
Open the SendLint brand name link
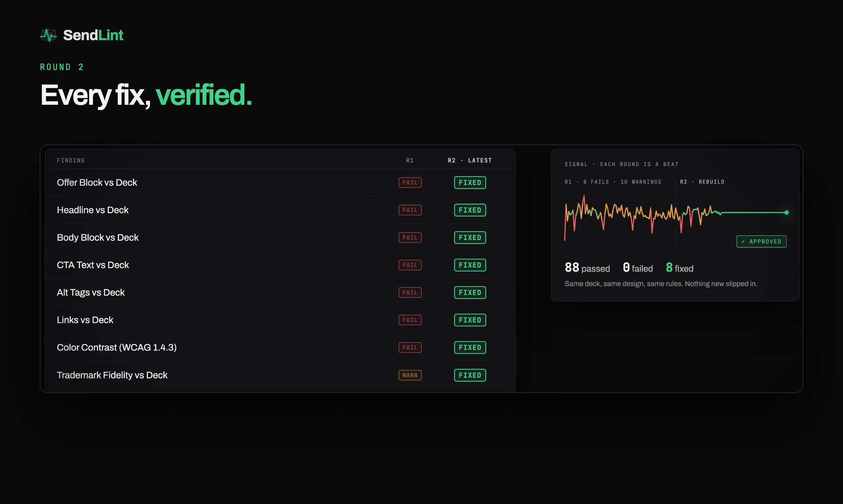[93, 35]
